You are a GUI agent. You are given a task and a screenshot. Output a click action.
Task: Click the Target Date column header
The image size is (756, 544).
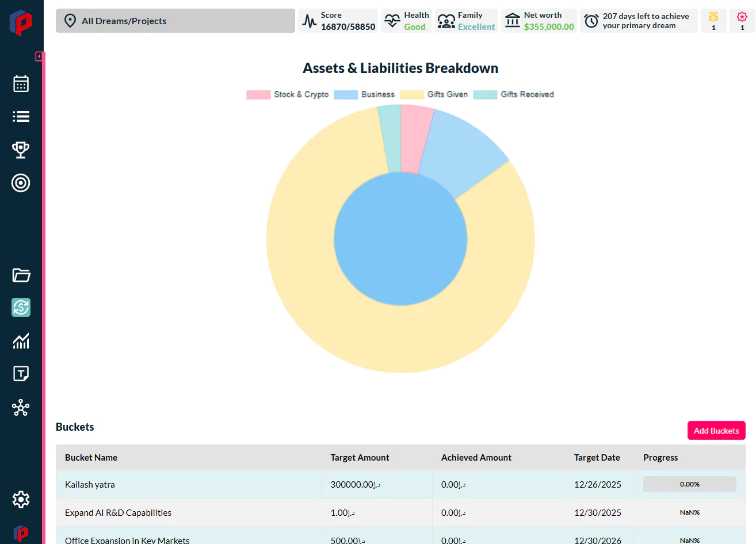coord(597,458)
